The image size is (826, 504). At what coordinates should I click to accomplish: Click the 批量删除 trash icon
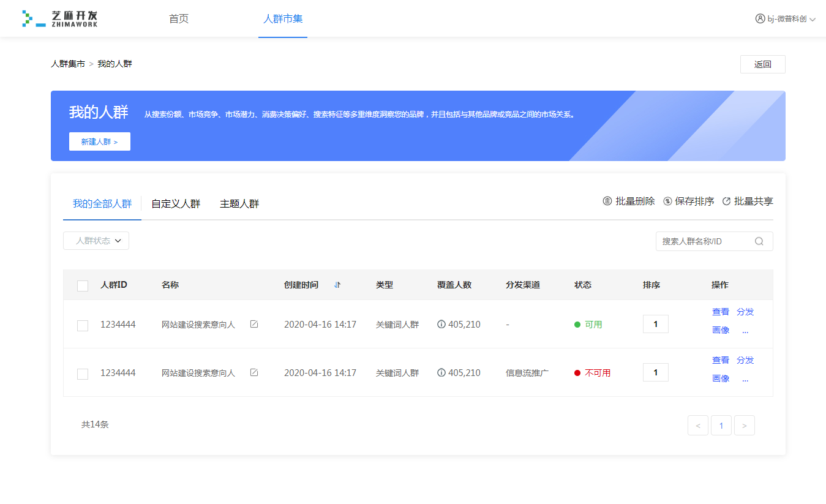(x=607, y=201)
